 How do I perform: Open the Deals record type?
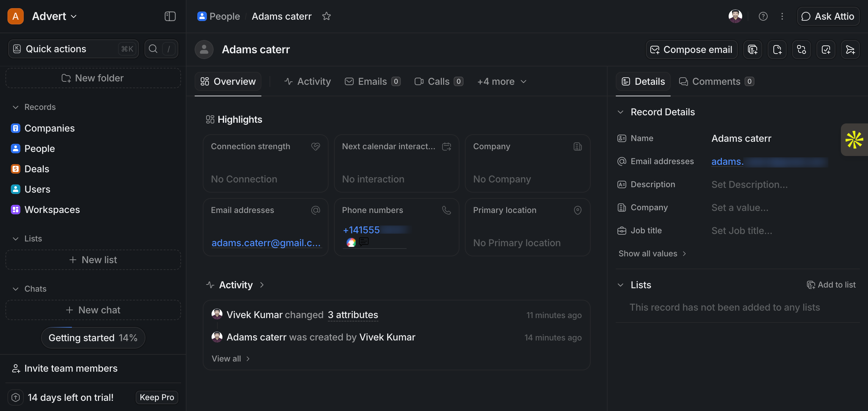coord(37,169)
